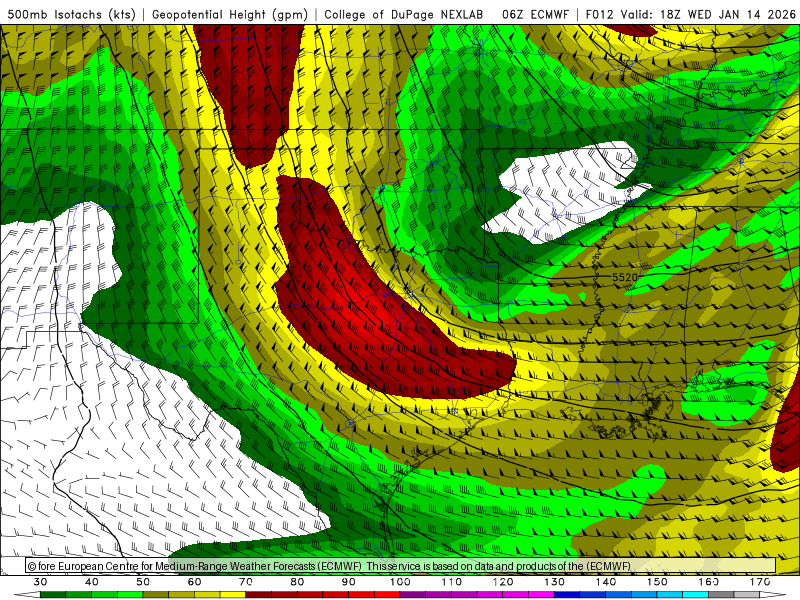Select the dark blue 130-135 kt swatch

(x=567, y=594)
